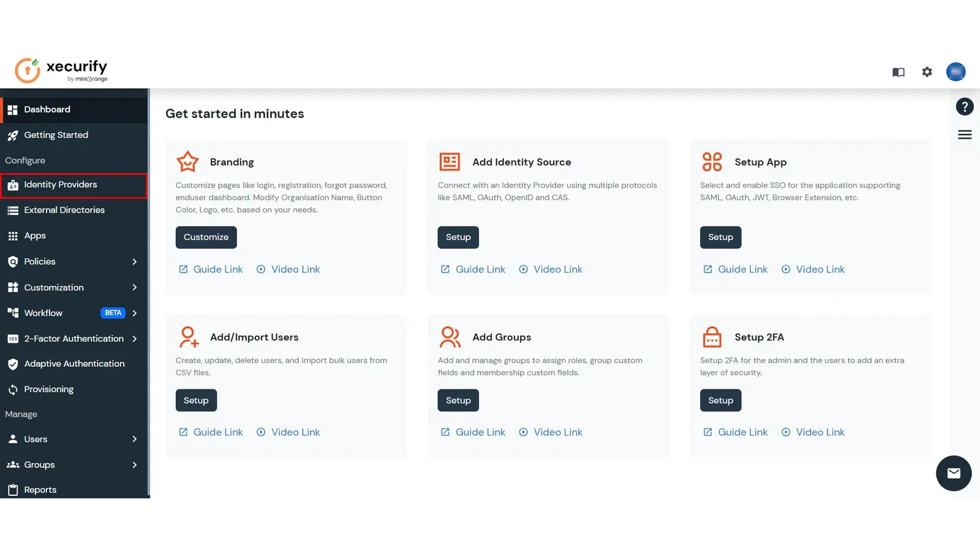Open the Provisioning section

pyautogui.click(x=48, y=389)
